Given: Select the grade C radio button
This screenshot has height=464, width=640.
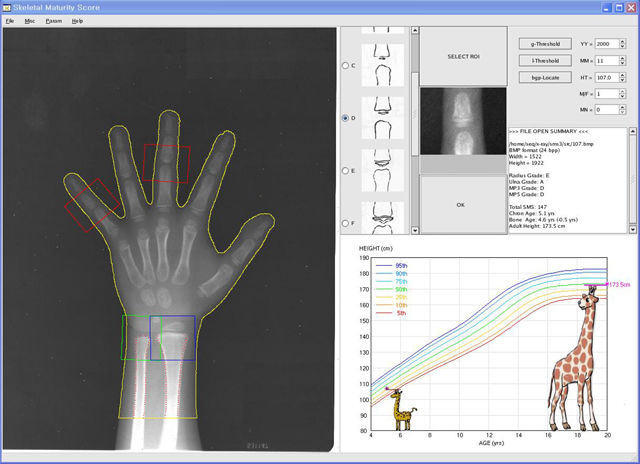Looking at the screenshot, I should (x=347, y=66).
